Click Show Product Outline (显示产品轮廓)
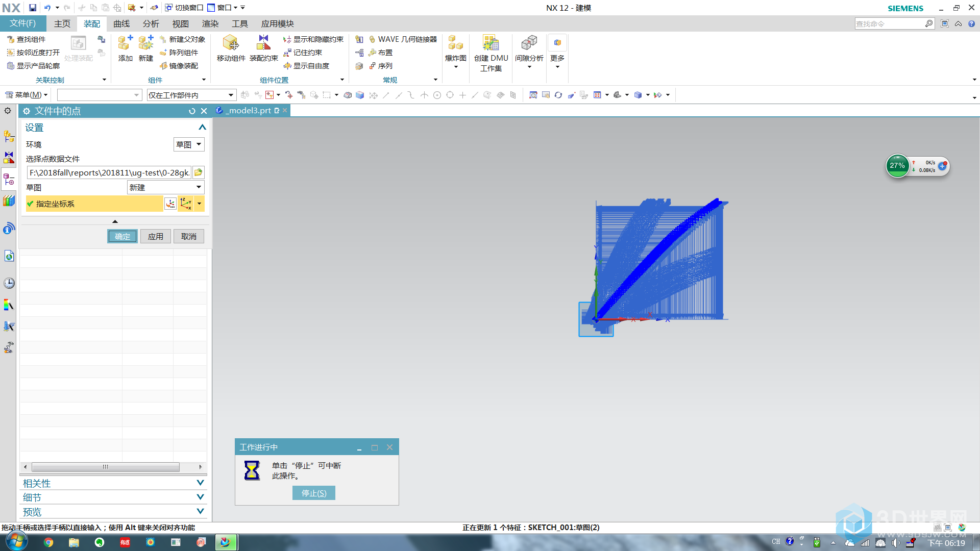Viewport: 980px width, 551px height. click(33, 66)
